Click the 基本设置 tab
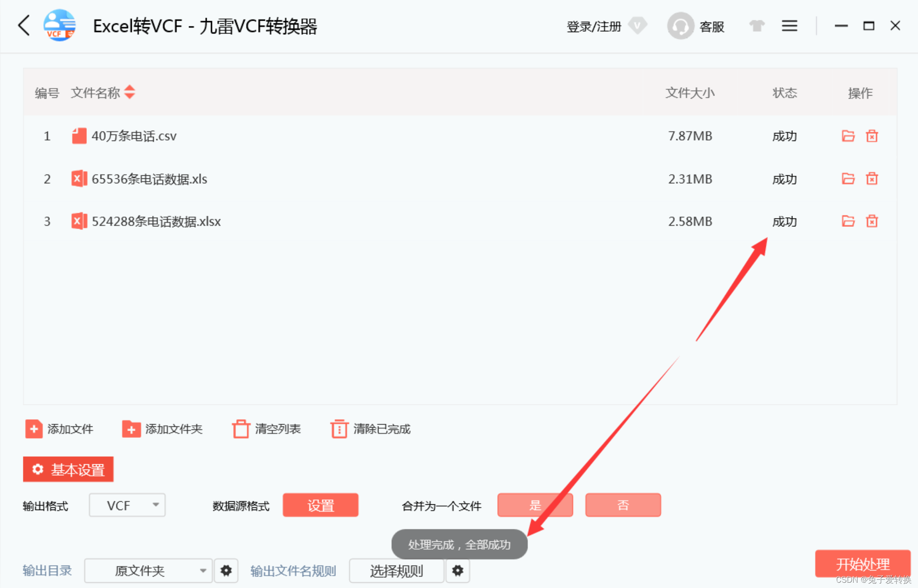 coord(68,470)
